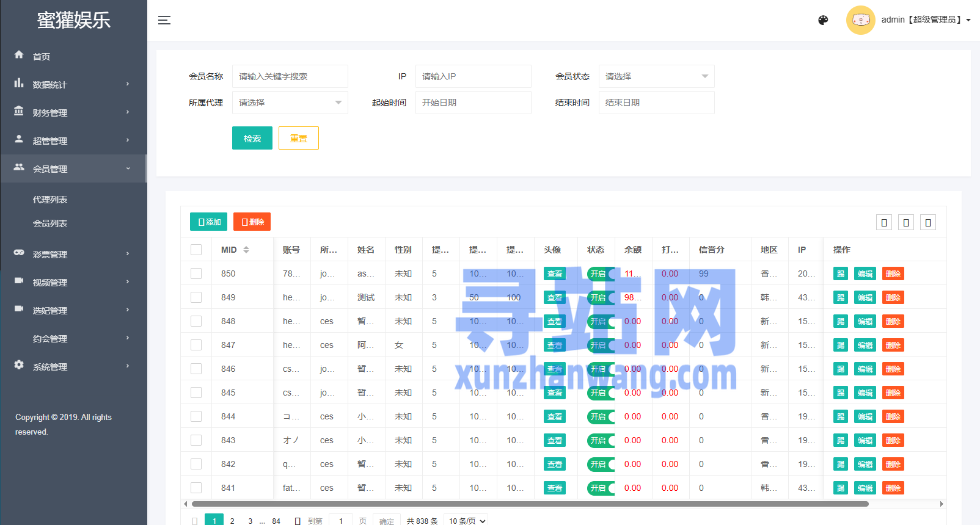The image size is (980, 525).
Task: Open 会员列表 in the sidebar
Action: tap(50, 223)
